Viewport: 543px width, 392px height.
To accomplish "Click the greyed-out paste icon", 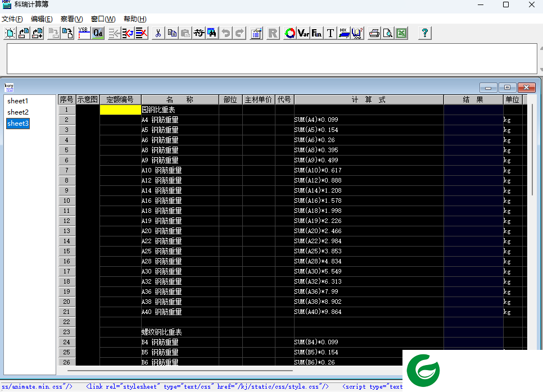I will point(185,33).
